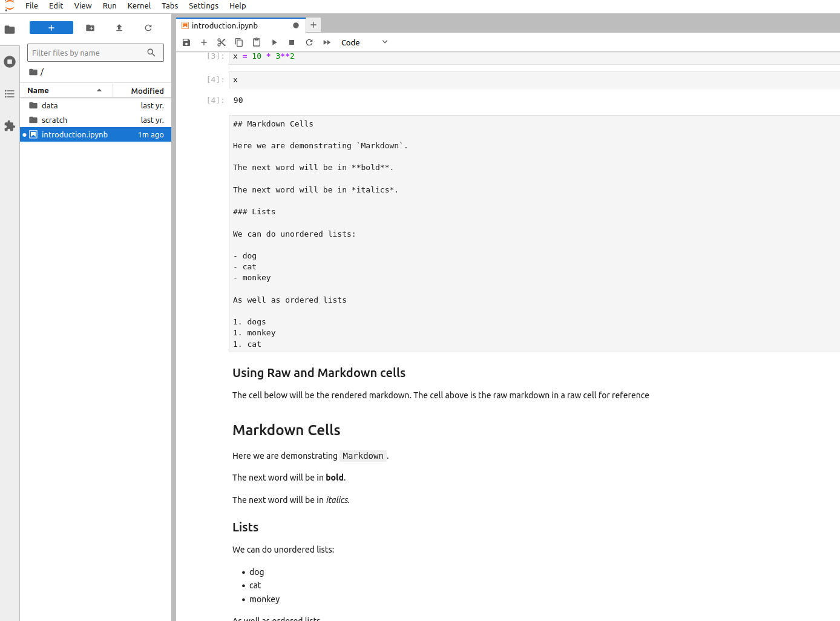Save the notebook with the save icon
Image resolution: width=840 pixels, height=621 pixels.
(x=186, y=42)
